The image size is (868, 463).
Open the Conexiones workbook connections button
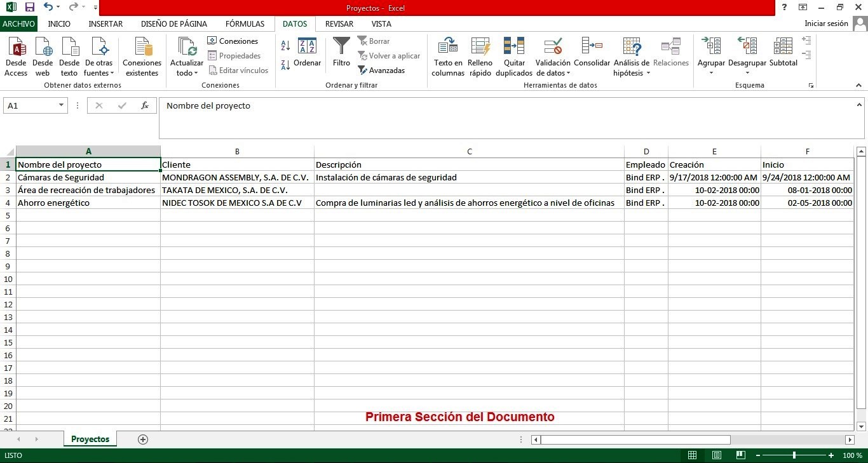pyautogui.click(x=233, y=41)
